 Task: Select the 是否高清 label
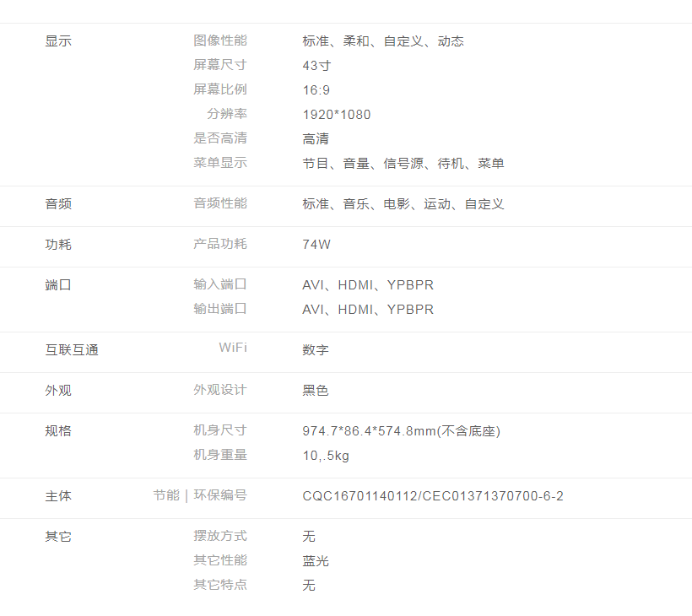pyautogui.click(x=219, y=138)
